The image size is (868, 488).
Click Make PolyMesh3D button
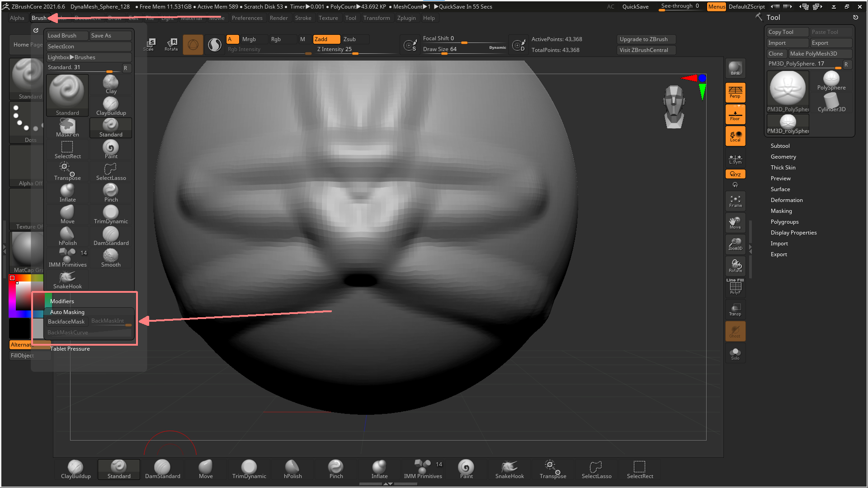[x=820, y=54]
